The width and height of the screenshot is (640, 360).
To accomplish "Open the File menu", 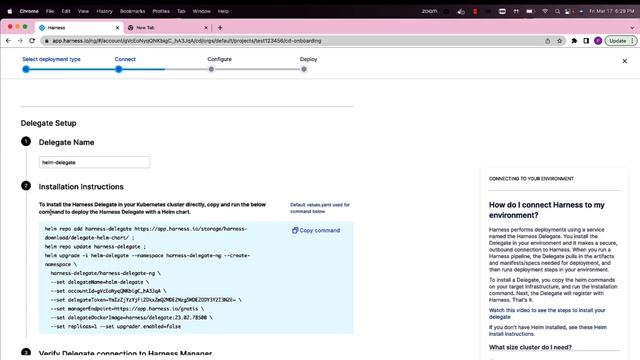I will click(50, 11).
